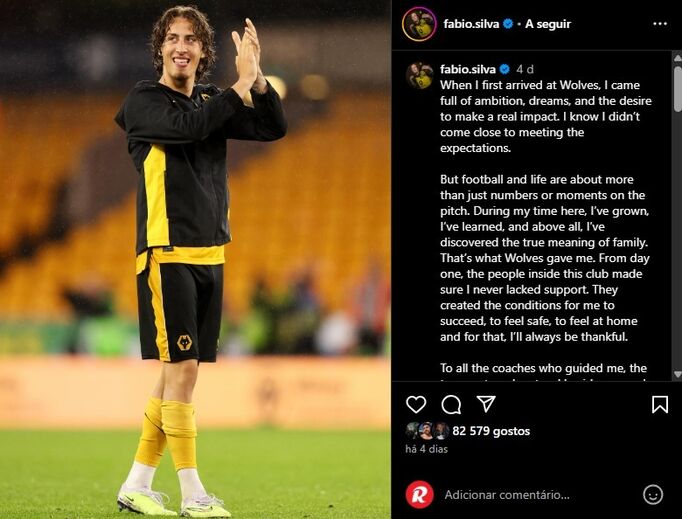Save the post with the bookmark icon
Screen dimensions: 682x519
pos(660,405)
